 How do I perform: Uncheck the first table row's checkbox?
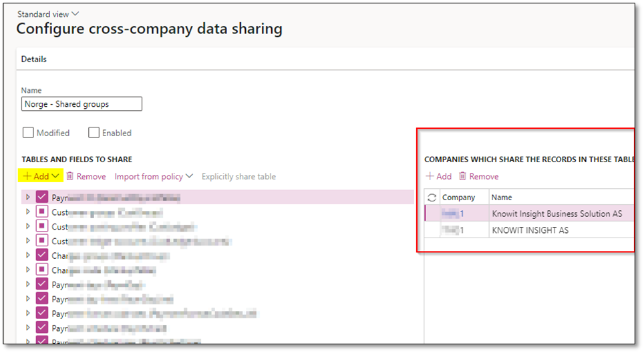click(x=42, y=198)
